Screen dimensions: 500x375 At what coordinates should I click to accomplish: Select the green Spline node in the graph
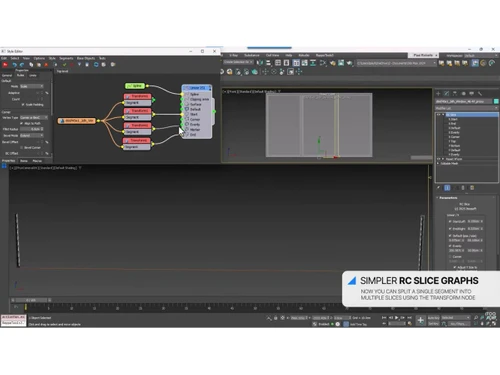click(135, 86)
